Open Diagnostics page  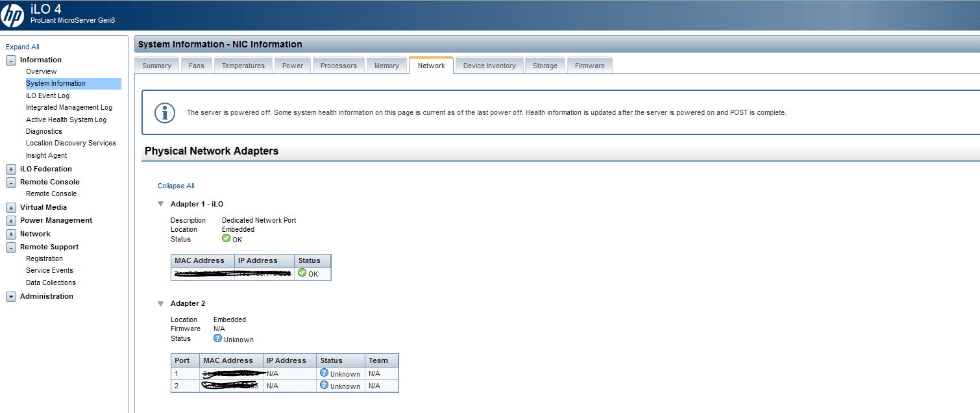tap(44, 131)
